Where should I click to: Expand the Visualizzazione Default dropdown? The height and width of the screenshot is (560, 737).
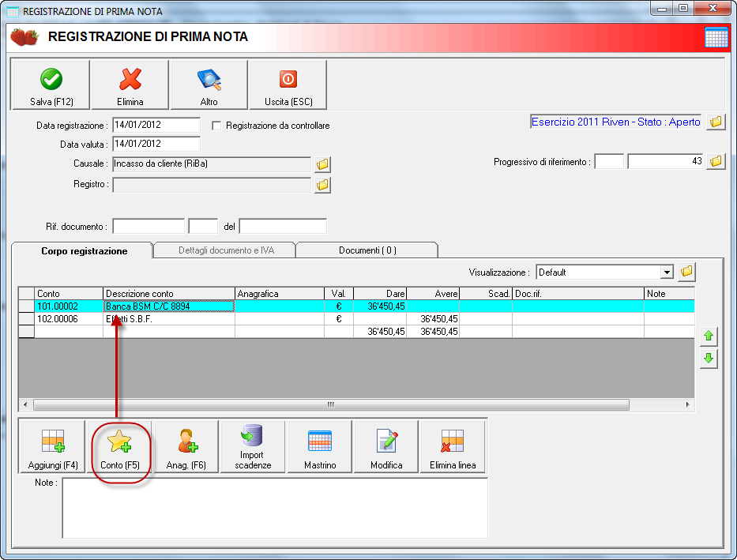(667, 272)
